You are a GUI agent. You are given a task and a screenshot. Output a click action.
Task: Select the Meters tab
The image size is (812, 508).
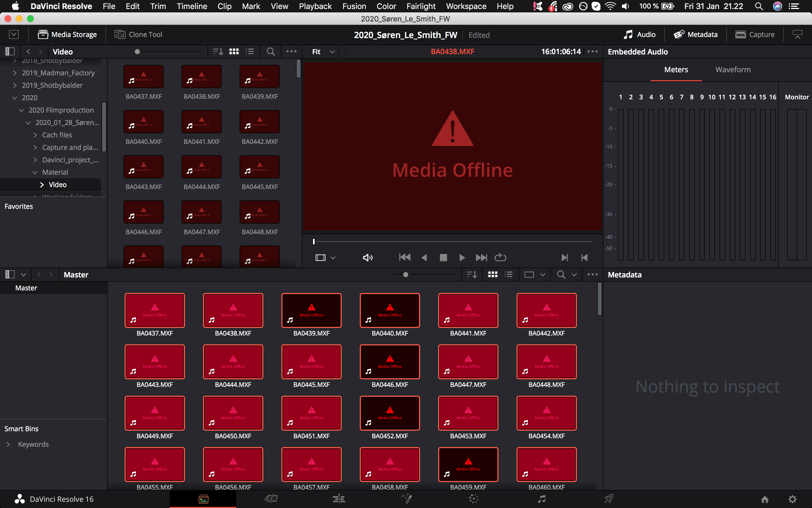pyautogui.click(x=676, y=69)
